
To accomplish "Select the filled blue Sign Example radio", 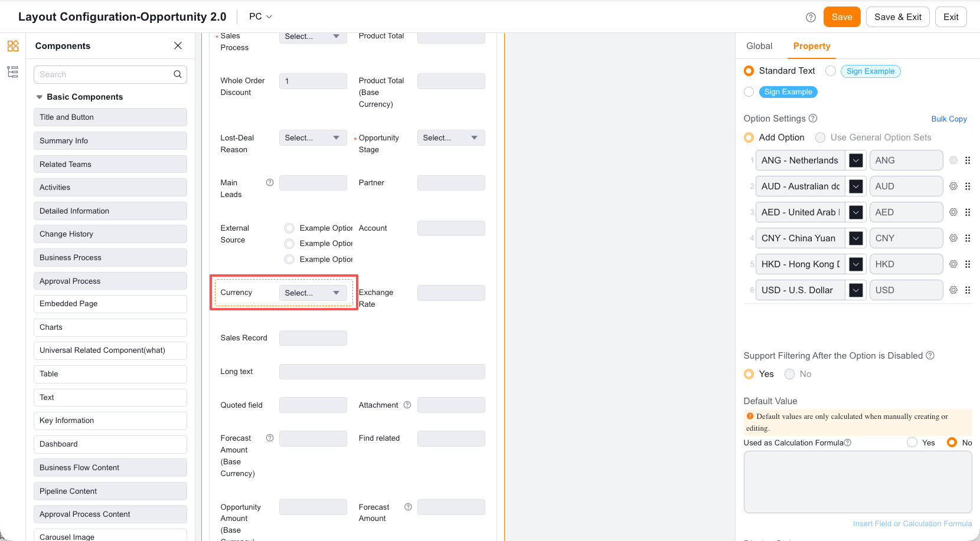I will point(749,92).
